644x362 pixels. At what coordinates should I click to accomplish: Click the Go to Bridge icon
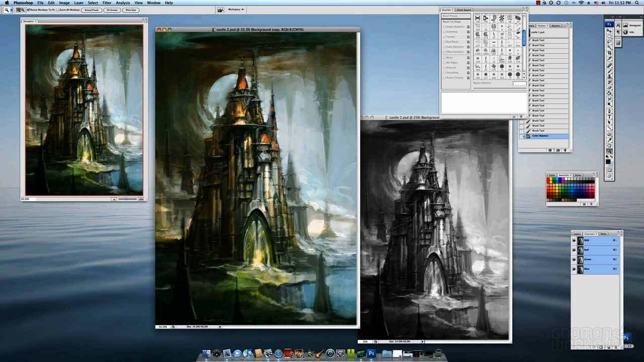[x=220, y=10]
